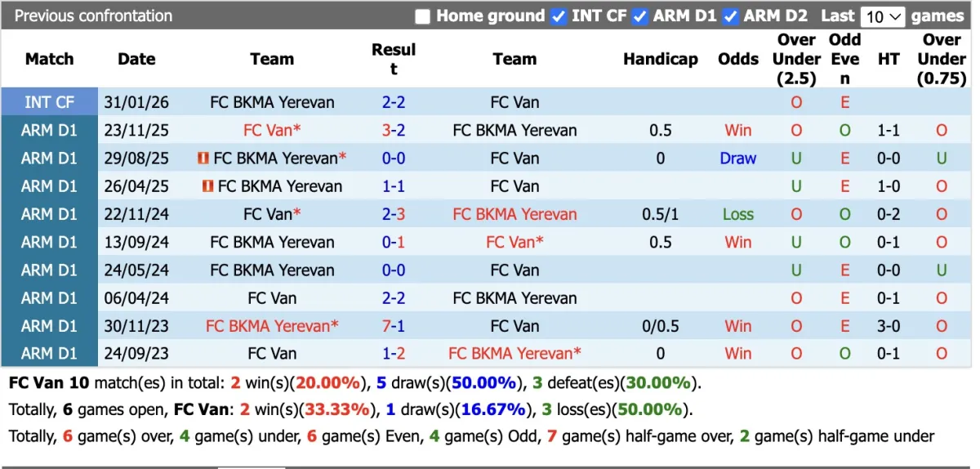
Task: Open FC Van* team on 23/11/25
Action: pos(272,130)
